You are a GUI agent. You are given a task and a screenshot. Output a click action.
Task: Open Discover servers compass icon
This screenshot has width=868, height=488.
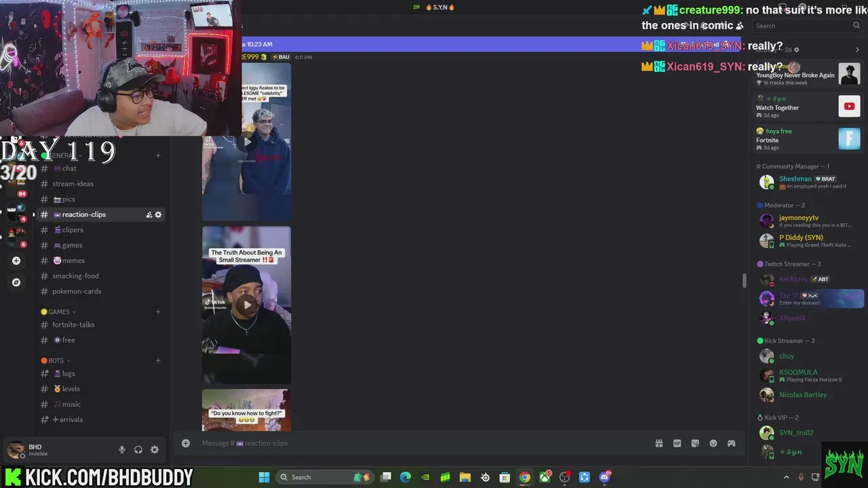coord(16,283)
